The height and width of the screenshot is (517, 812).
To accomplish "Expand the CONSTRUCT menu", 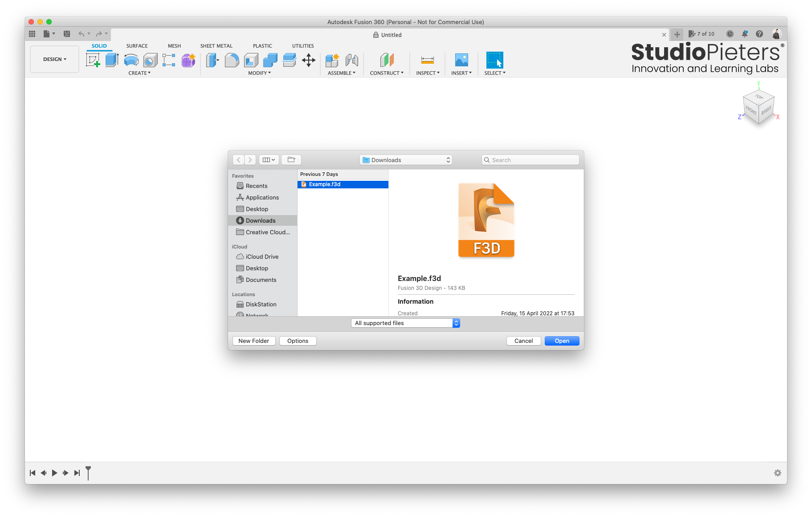I will [x=387, y=73].
